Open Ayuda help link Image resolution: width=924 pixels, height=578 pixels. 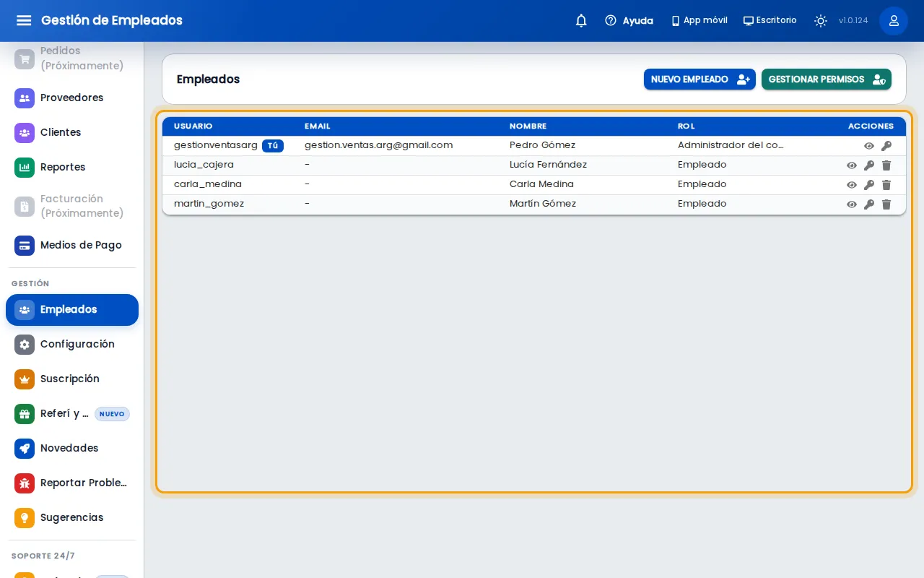click(x=629, y=20)
